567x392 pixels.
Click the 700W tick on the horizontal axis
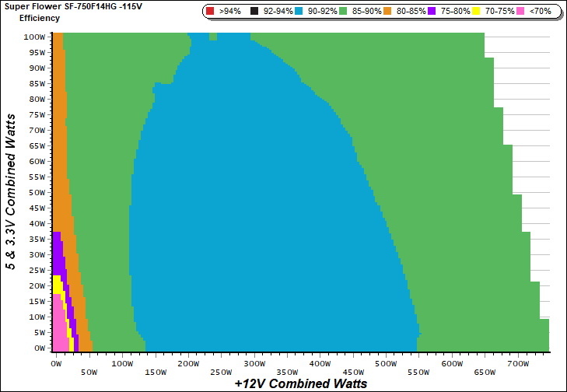pyautogui.click(x=517, y=363)
